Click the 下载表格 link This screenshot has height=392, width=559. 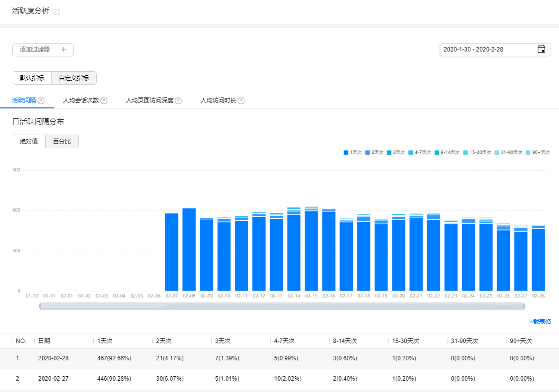coord(539,322)
